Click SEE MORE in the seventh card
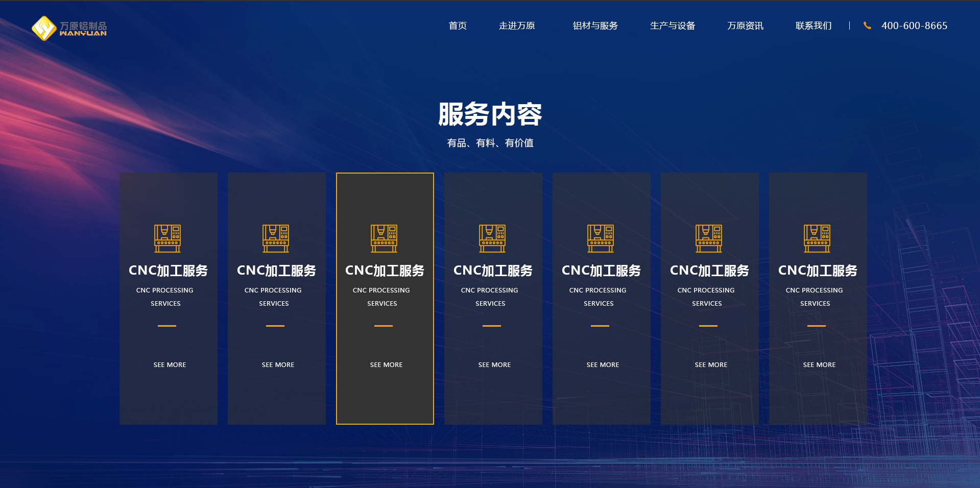Image resolution: width=980 pixels, height=488 pixels. coord(819,364)
